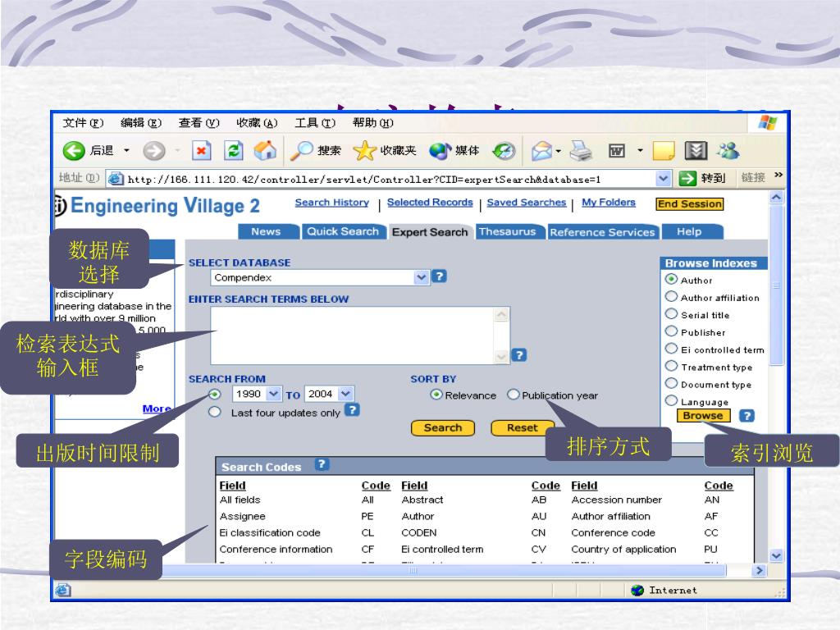Open the Back button history arrow
This screenshot has height=630, width=840.
(x=126, y=151)
